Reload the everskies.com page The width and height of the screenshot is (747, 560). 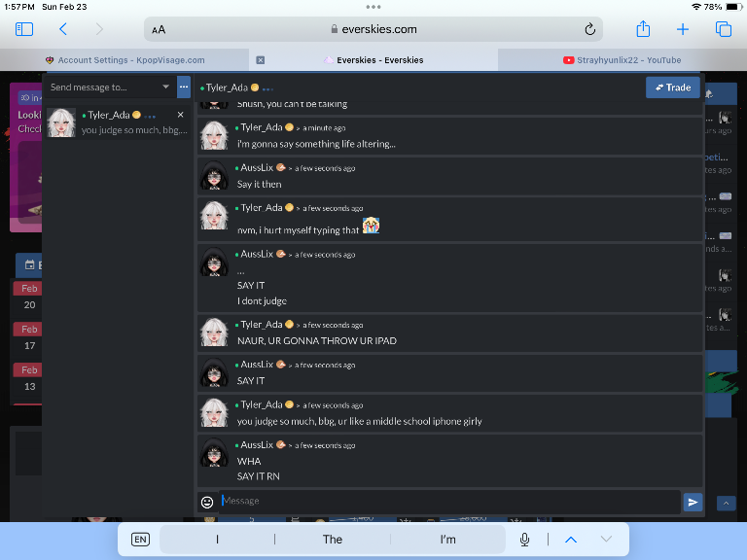point(589,29)
